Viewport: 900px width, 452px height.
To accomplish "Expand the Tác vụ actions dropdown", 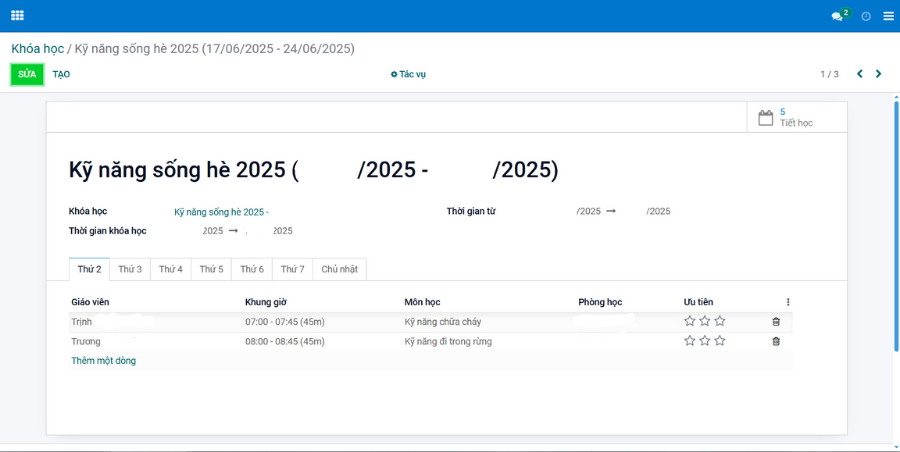I will pyautogui.click(x=408, y=74).
